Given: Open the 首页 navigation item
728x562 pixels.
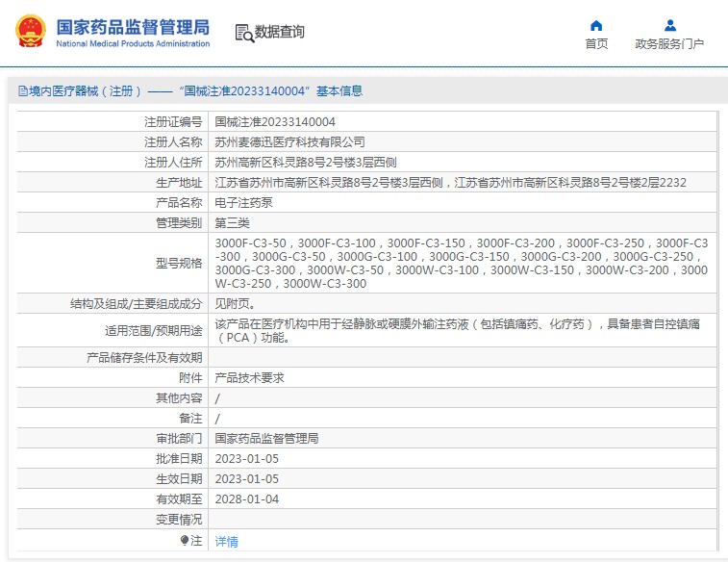Looking at the screenshot, I should [596, 44].
